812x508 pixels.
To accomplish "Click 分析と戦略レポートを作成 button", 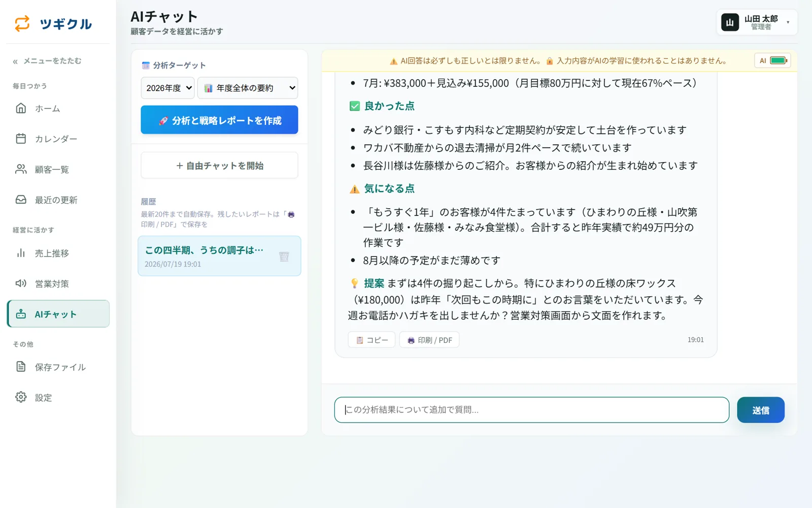I will (x=219, y=120).
